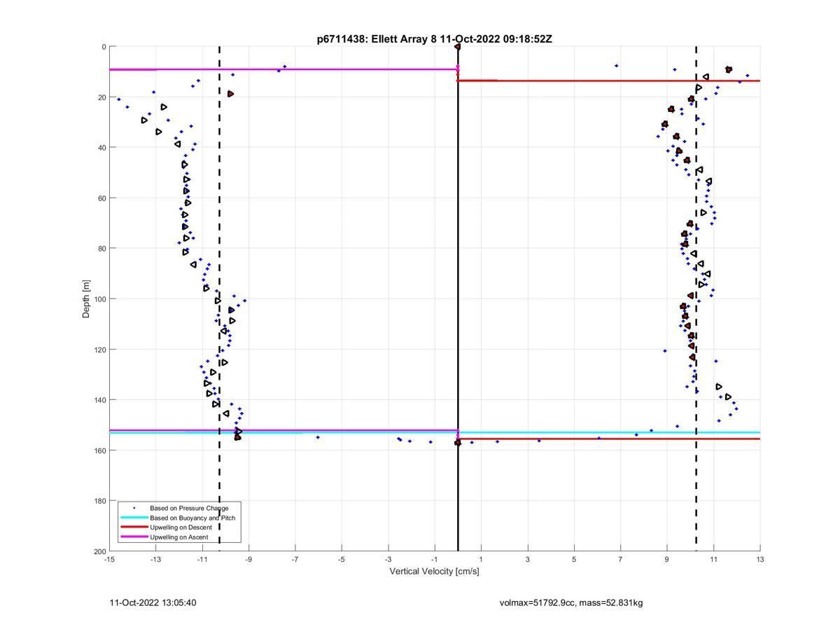The image size is (840, 620).
Task: Select the Depth [m] y-axis label
Action: click(x=87, y=299)
